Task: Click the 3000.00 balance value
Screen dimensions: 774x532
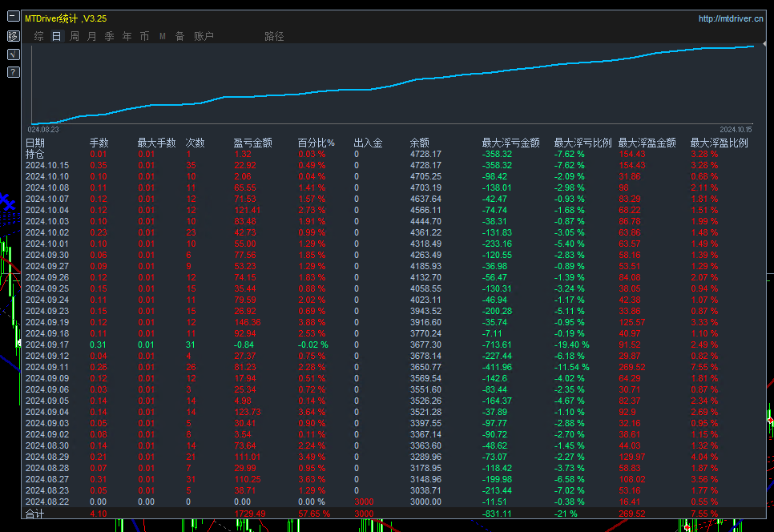Action: tap(425, 502)
